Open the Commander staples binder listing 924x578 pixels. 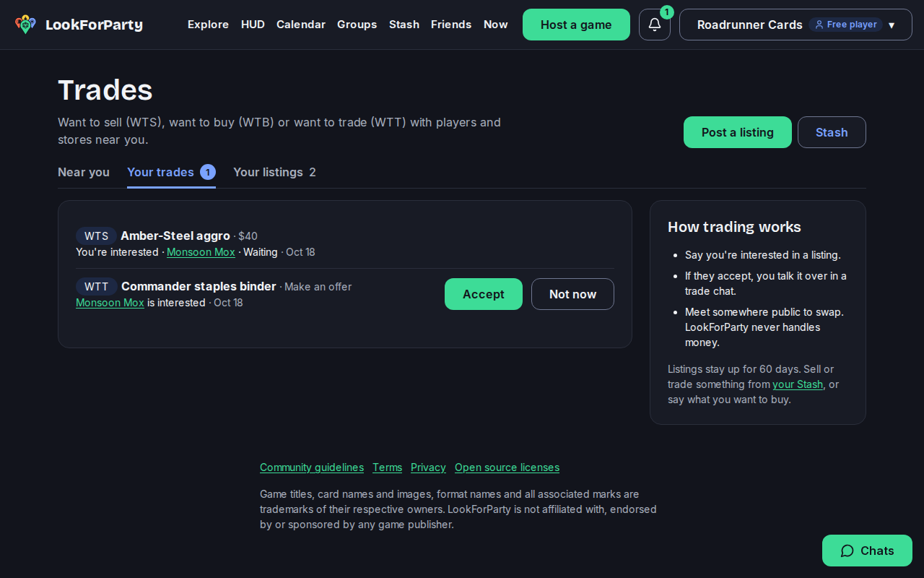point(199,286)
